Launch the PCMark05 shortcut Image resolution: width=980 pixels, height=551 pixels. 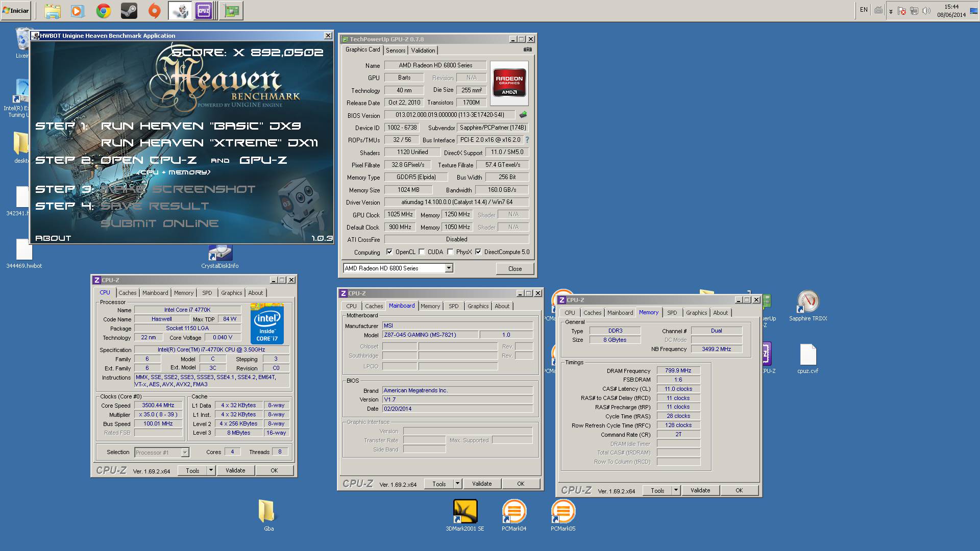coord(563,515)
